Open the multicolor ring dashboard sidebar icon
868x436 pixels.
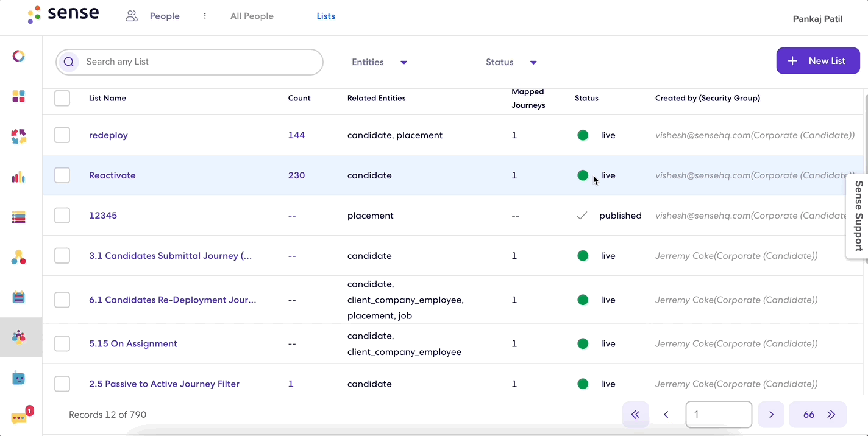pyautogui.click(x=19, y=57)
